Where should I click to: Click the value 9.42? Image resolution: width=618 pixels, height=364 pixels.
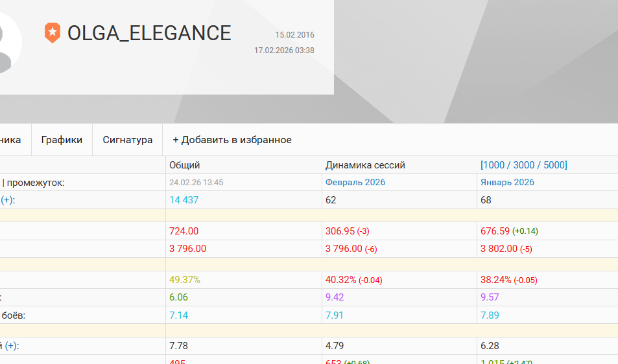click(335, 297)
